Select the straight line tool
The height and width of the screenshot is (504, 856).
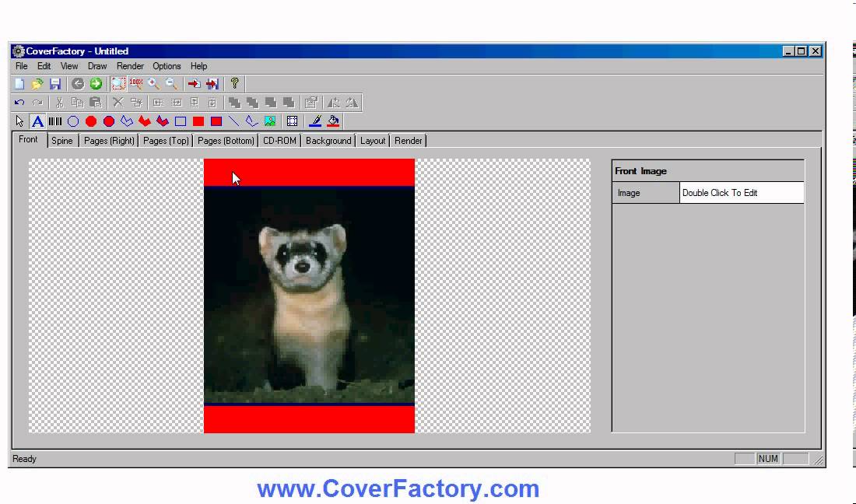point(234,121)
